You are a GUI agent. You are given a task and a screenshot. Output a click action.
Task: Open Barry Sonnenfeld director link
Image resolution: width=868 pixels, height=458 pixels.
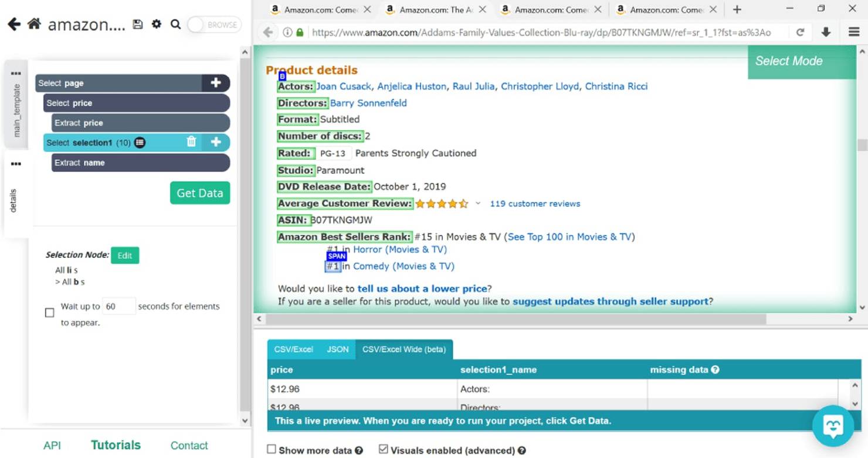point(368,103)
